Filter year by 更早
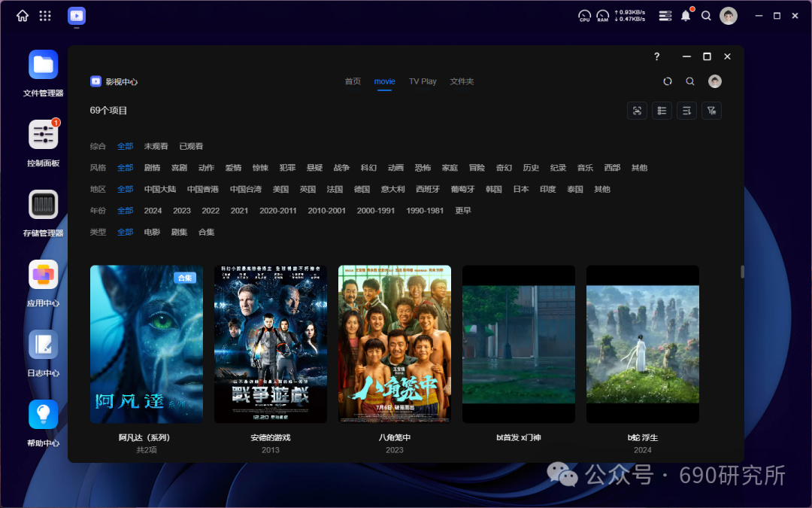The image size is (812, 508). (x=463, y=211)
